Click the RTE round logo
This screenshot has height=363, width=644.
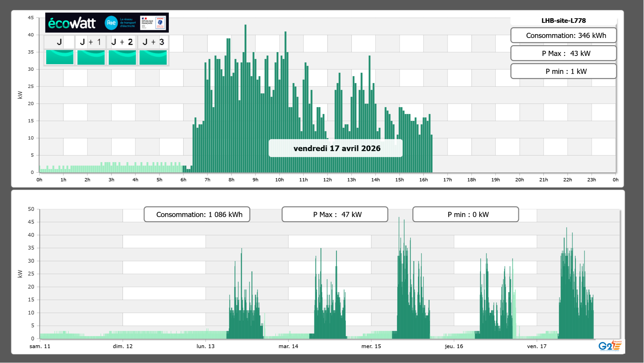pyautogui.click(x=111, y=23)
